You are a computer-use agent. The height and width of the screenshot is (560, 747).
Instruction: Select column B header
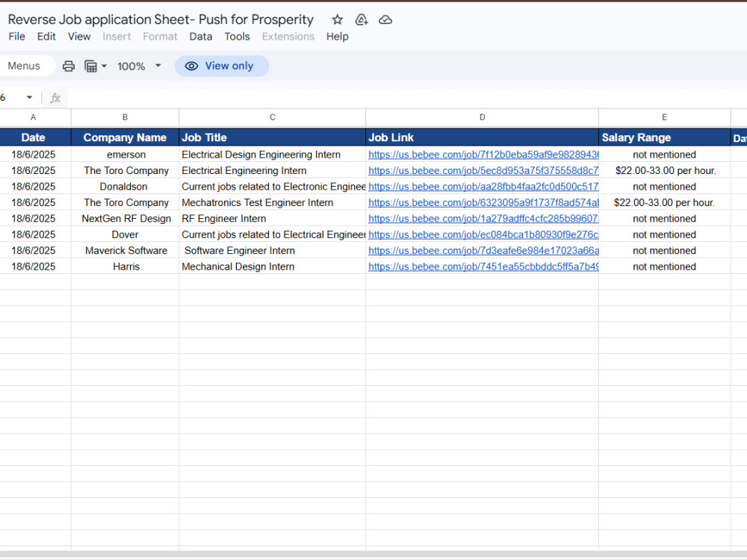point(125,117)
